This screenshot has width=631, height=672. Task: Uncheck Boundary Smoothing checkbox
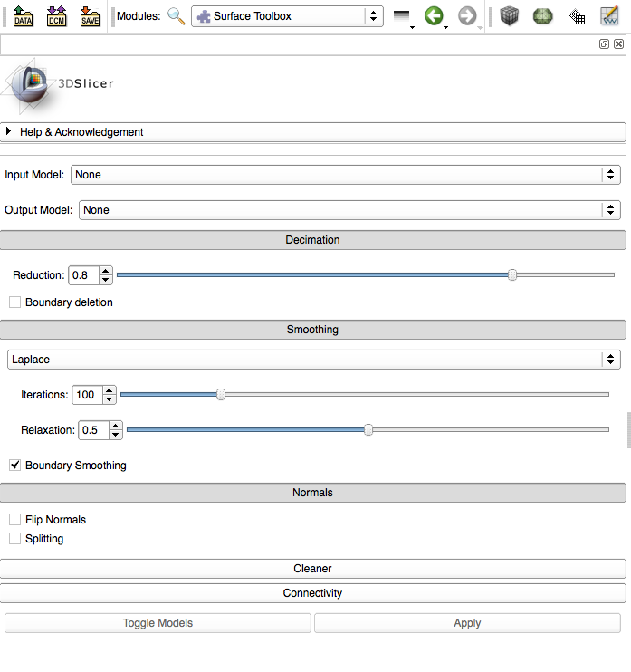tap(15, 466)
